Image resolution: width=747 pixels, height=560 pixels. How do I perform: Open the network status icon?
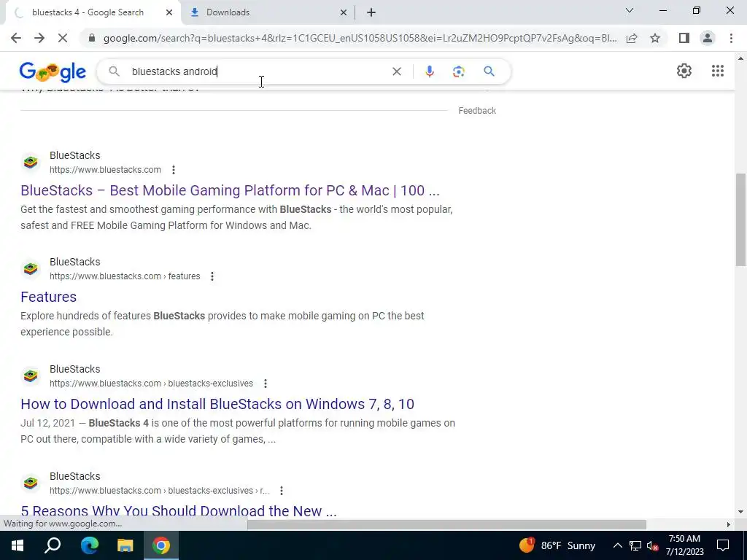click(635, 545)
